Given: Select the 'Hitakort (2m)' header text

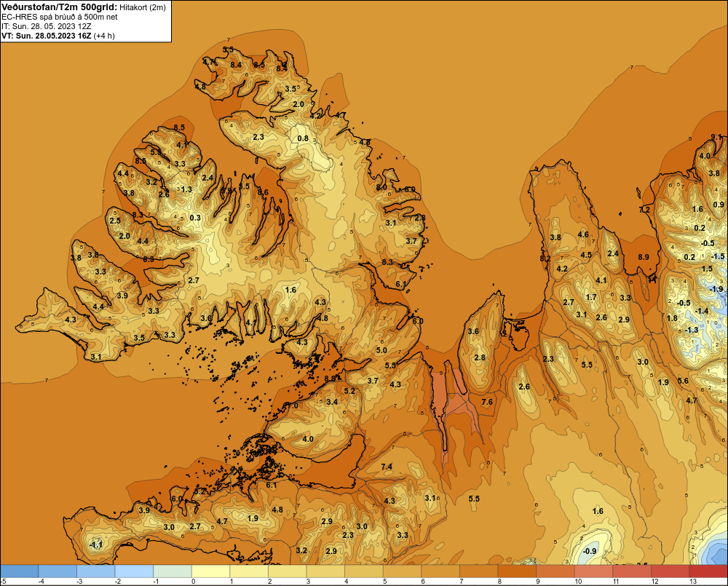Looking at the screenshot, I should pos(143,7).
